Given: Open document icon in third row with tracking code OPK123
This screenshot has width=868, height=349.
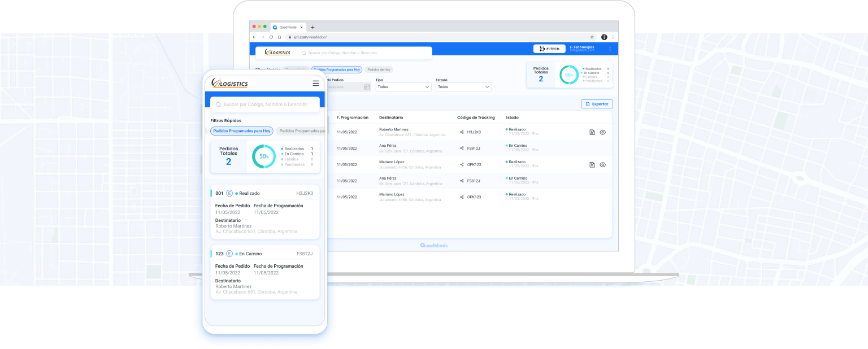Looking at the screenshot, I should pos(592,165).
